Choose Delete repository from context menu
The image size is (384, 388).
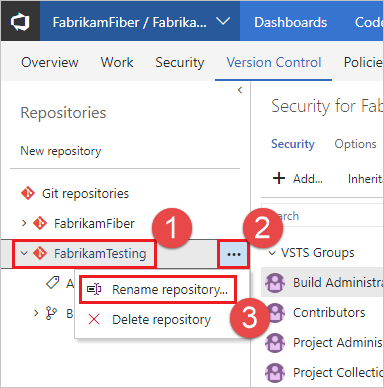pyautogui.click(x=162, y=319)
